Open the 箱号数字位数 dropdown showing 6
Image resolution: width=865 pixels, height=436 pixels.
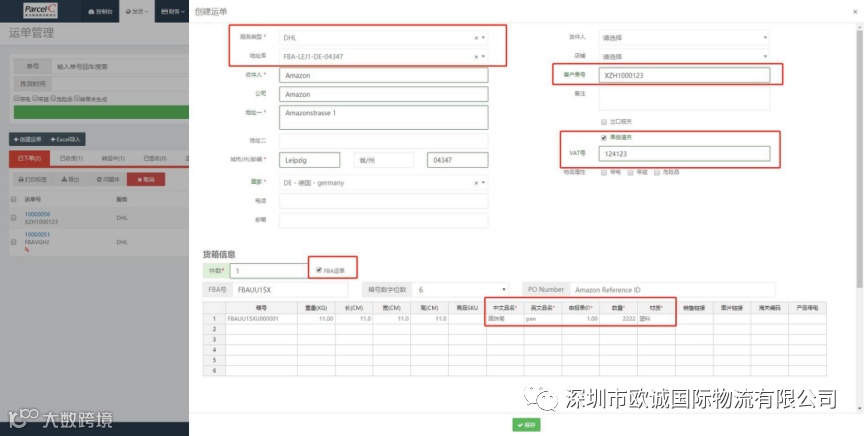tap(461, 290)
